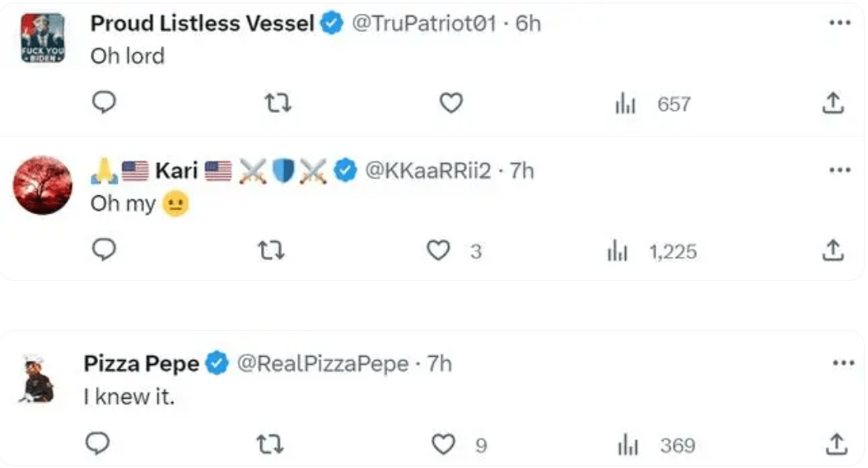This screenshot has height=468, width=868.
Task: Reply to Kari's "Oh my" tweet
Action: 104,250
